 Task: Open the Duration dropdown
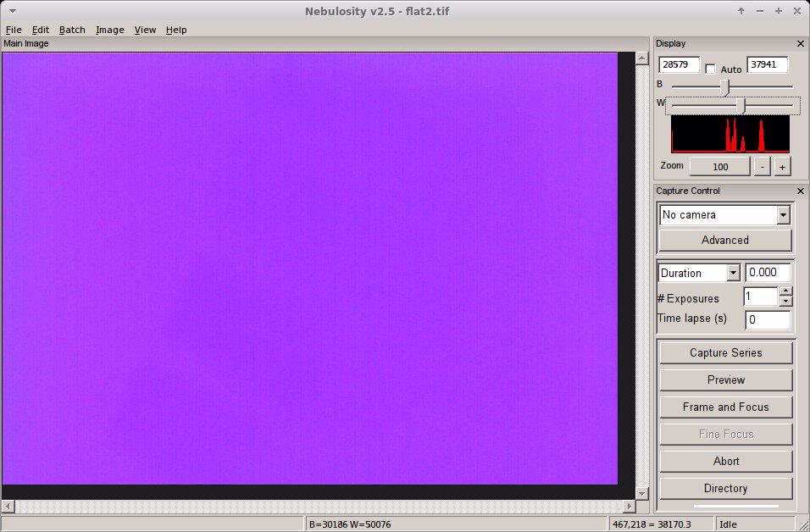[733, 273]
